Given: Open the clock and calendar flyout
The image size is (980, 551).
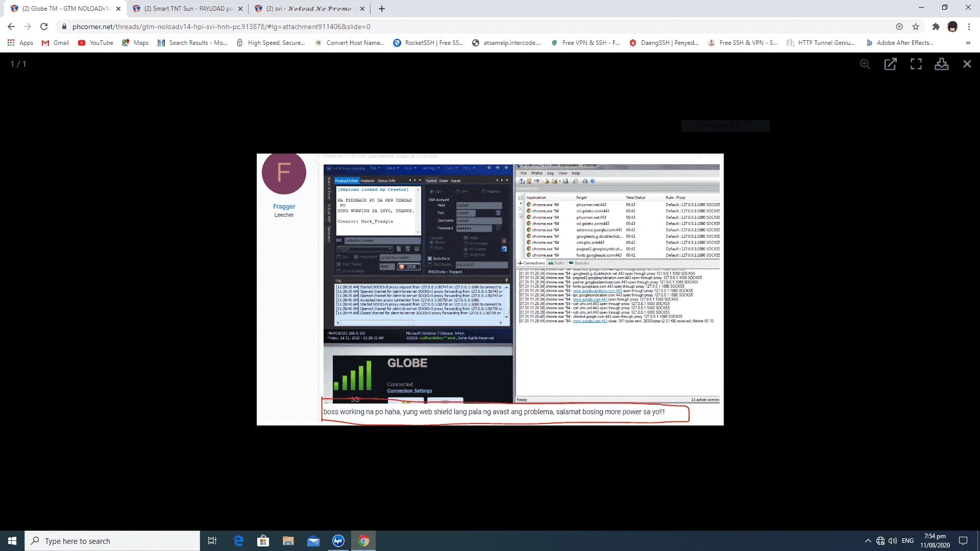Looking at the screenshot, I should [935, 541].
